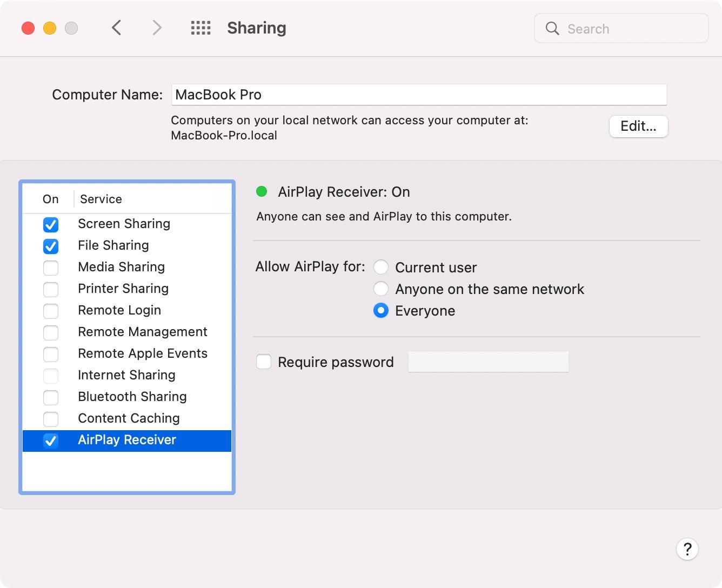The width and height of the screenshot is (722, 588).
Task: Select Remote Login row label
Action: click(119, 310)
